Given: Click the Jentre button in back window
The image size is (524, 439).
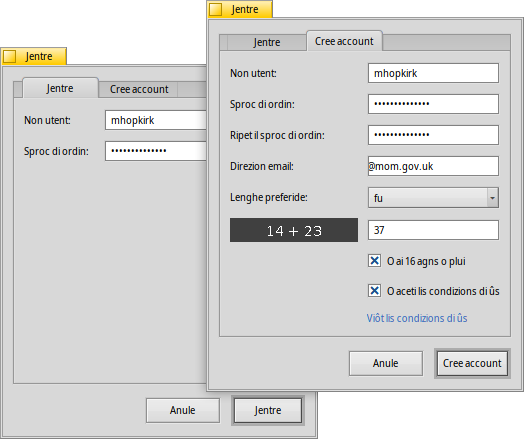Looking at the screenshot, I should point(268,410).
